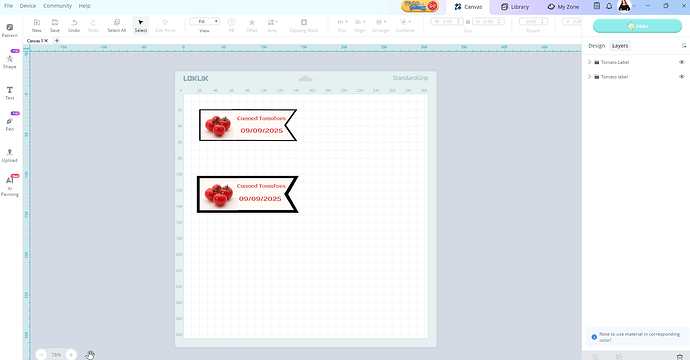Switch to the Design panel tab
The height and width of the screenshot is (360, 690).
point(597,46)
